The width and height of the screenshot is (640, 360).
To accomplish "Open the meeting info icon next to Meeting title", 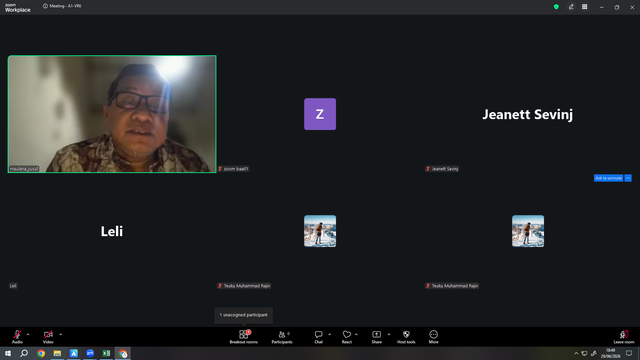I will click(45, 6).
